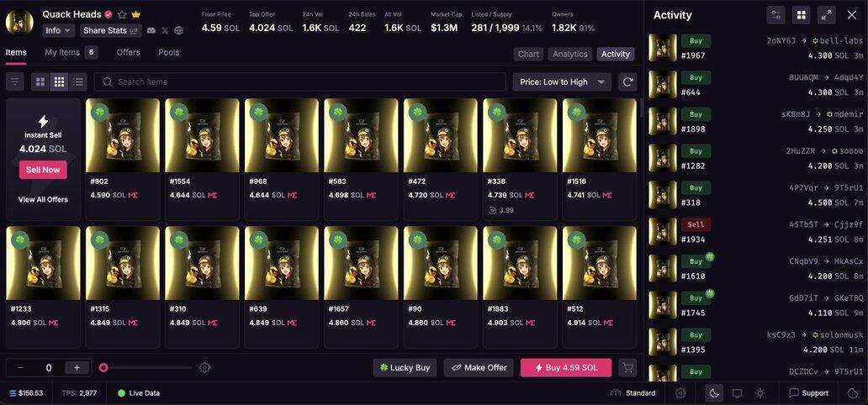
Task: Open the collection's Discord link icon
Action: click(x=151, y=30)
